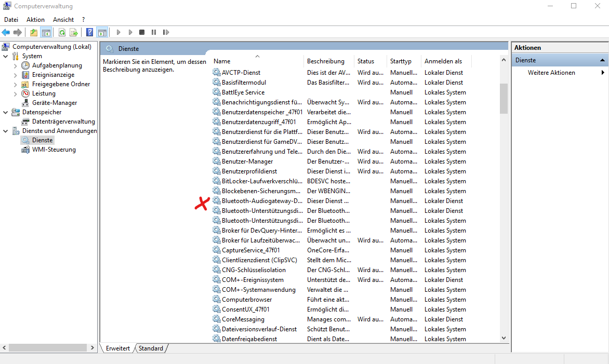This screenshot has height=364, width=609.
Task: Switch to the Erweitert tab
Action: (117, 348)
